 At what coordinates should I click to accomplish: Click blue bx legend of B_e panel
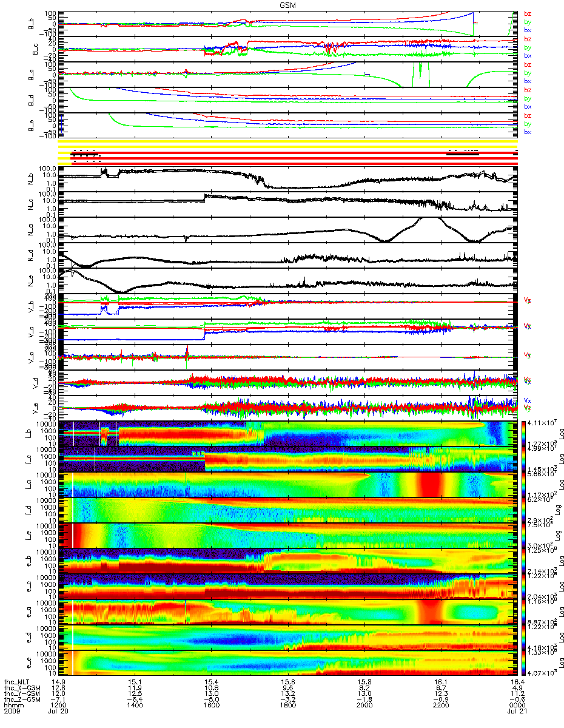click(528, 132)
